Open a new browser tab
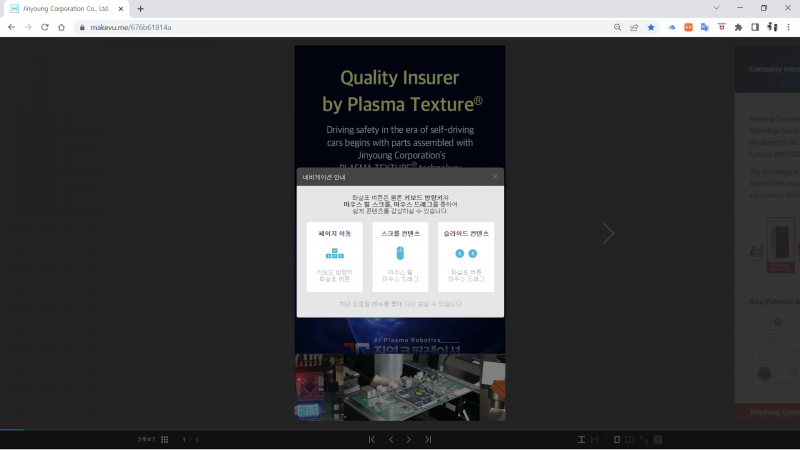Viewport: 800px width, 450px height. [140, 9]
